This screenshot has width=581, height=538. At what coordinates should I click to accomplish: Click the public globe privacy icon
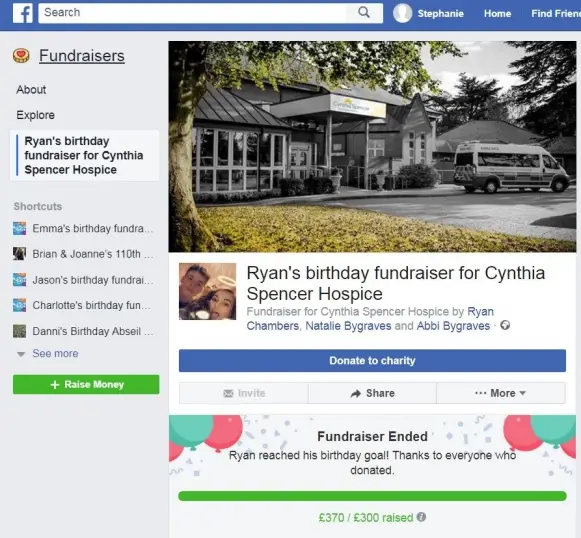(x=505, y=325)
